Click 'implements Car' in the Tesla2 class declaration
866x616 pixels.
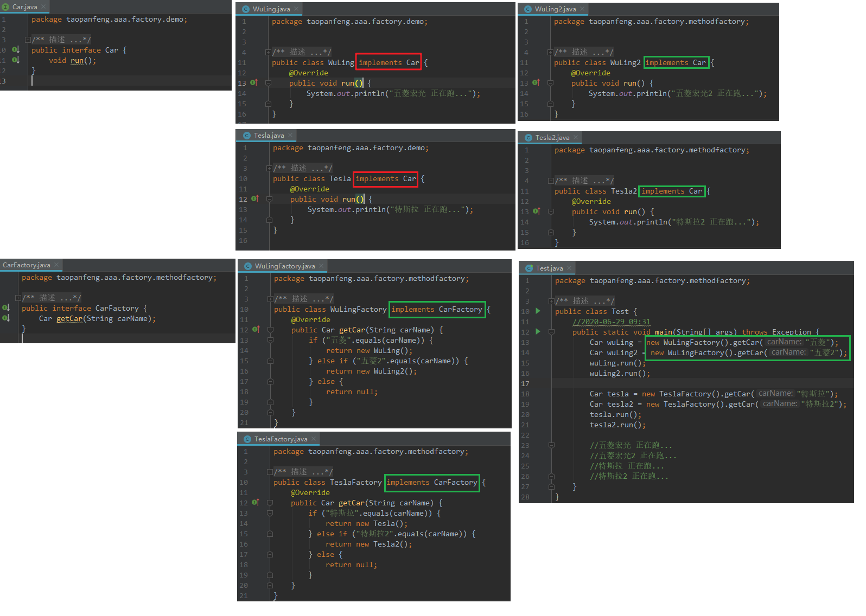tap(672, 191)
